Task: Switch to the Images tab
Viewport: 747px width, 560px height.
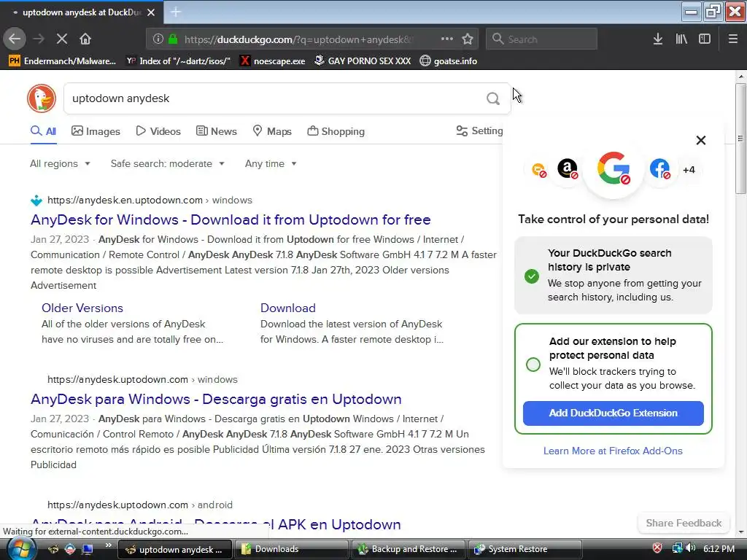Action: click(96, 131)
